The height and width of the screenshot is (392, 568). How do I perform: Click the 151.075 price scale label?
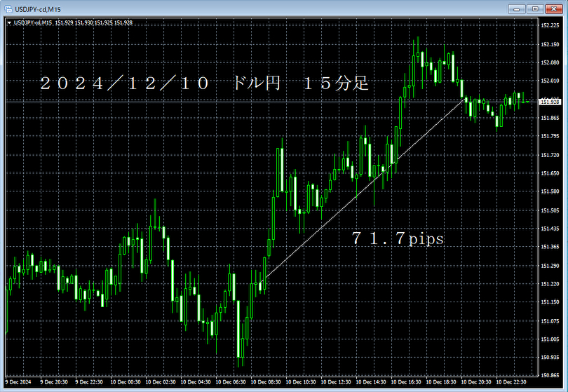550,321
